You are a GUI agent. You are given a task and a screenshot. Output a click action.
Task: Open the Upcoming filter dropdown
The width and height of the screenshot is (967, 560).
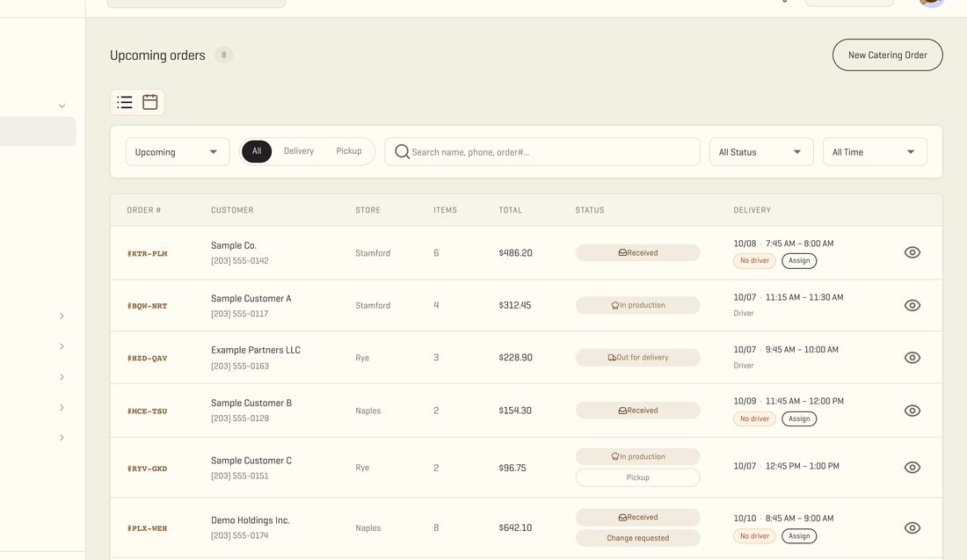click(x=178, y=152)
